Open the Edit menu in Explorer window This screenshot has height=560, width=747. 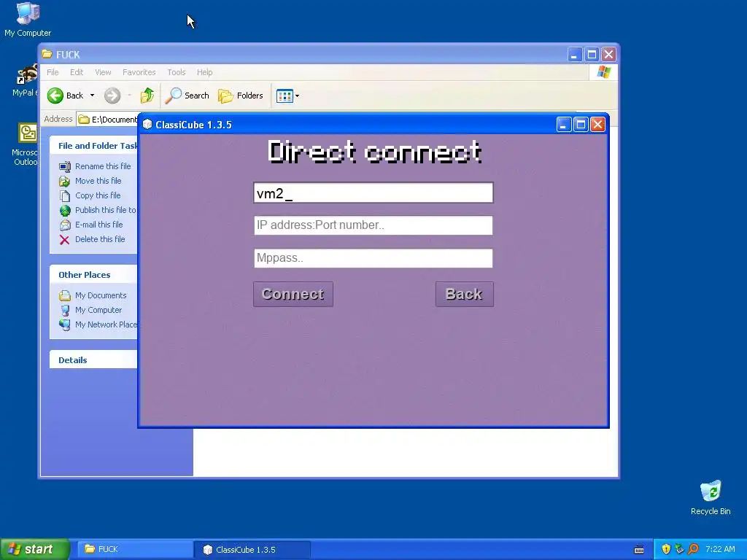[76, 72]
